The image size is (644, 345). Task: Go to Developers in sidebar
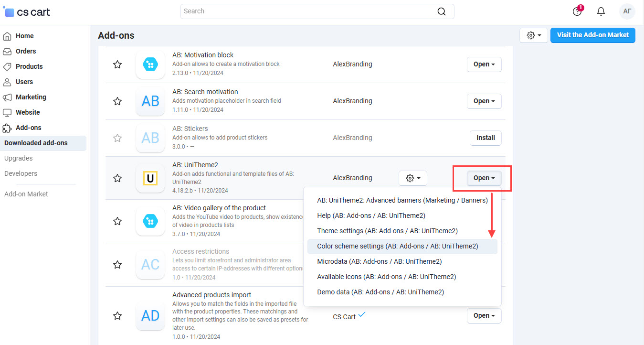21,173
